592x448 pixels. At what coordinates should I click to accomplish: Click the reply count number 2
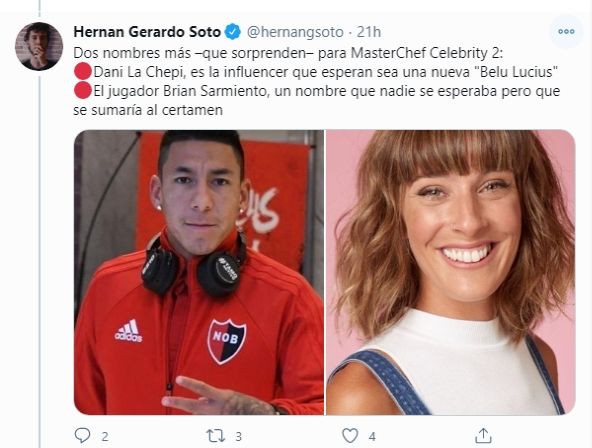(x=105, y=437)
